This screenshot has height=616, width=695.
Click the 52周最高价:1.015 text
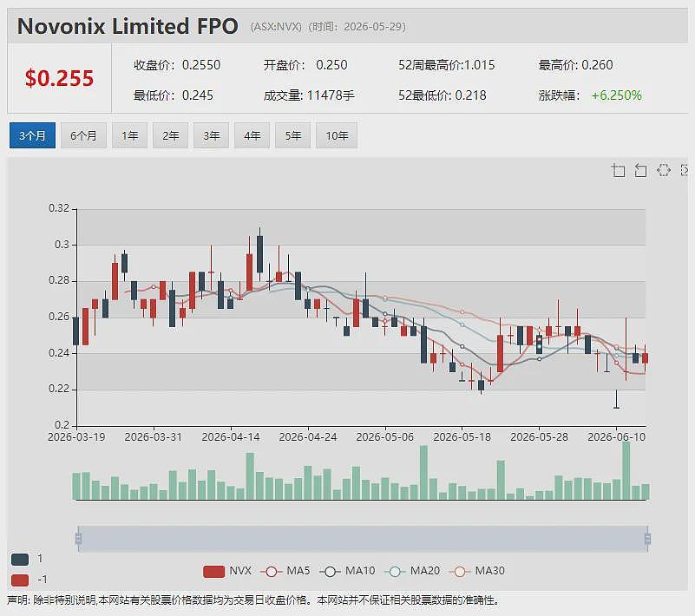coord(446,65)
